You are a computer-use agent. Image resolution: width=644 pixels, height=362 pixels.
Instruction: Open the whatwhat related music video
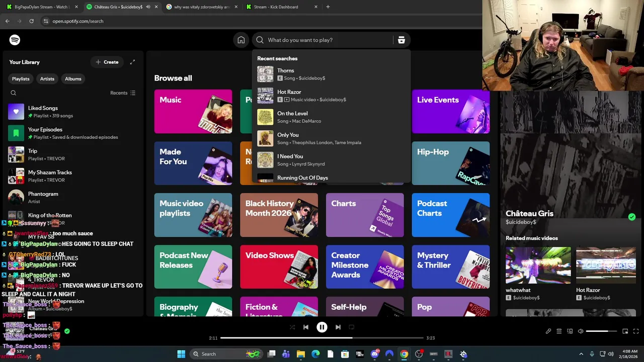(x=538, y=265)
